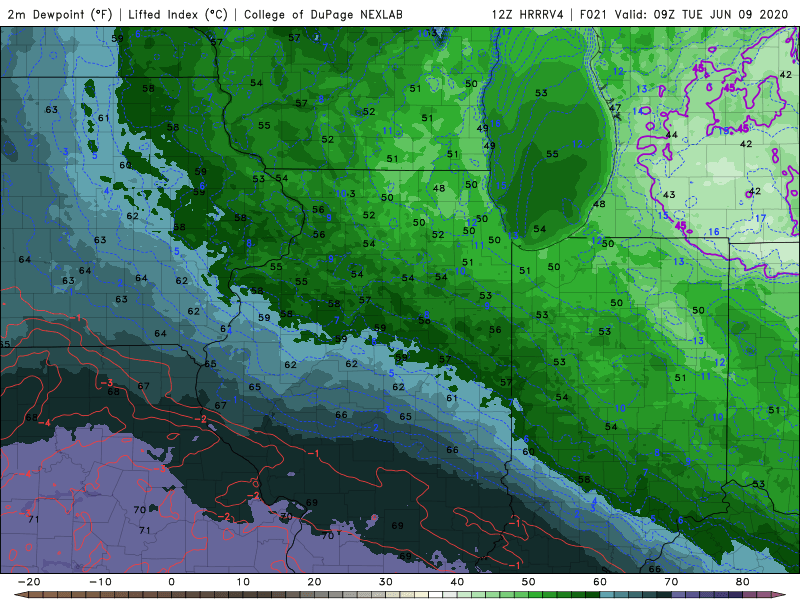Click the "70" label under the color bar
Viewport: 800px width, 600px height.
coord(671,582)
